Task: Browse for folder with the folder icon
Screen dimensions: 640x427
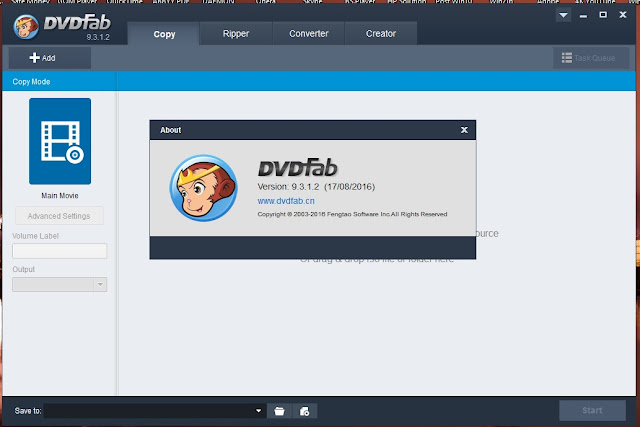Action: point(280,411)
